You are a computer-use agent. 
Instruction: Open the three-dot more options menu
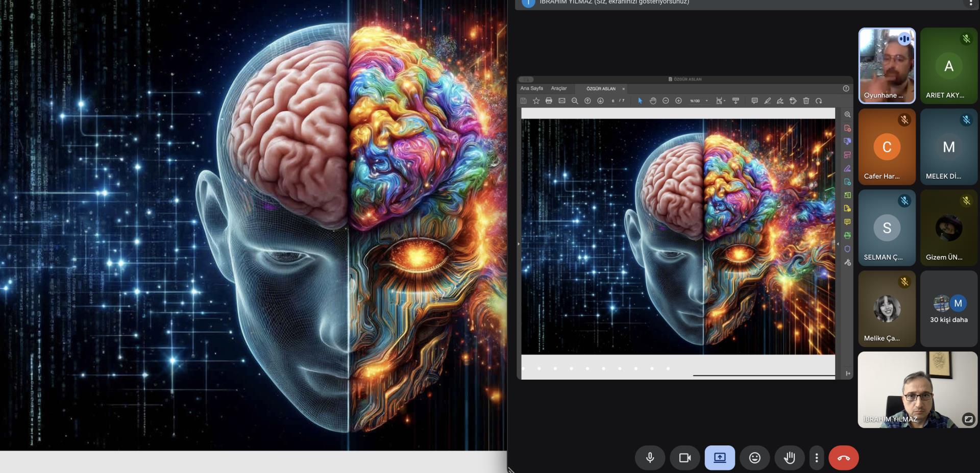pos(817,458)
